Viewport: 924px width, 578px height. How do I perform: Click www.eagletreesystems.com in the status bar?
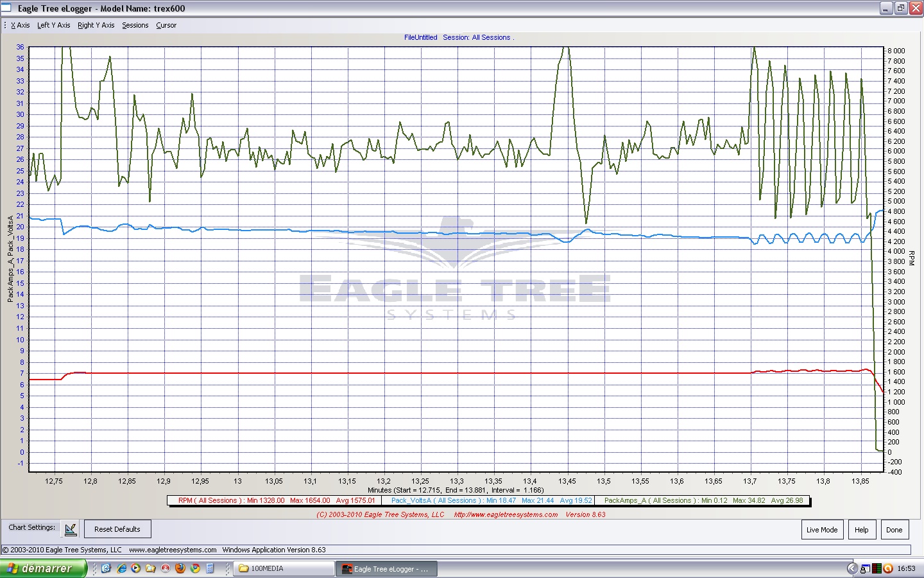tap(173, 550)
